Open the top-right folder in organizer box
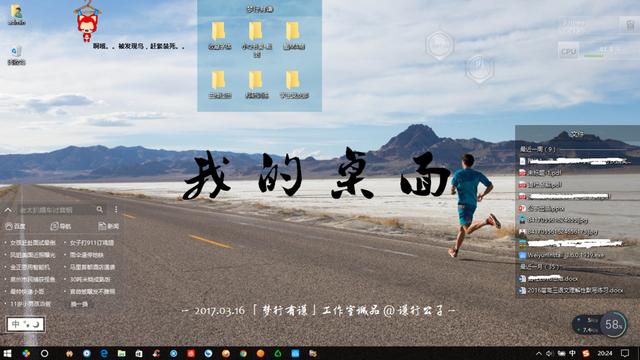The height and width of the screenshot is (360, 640). point(293,36)
